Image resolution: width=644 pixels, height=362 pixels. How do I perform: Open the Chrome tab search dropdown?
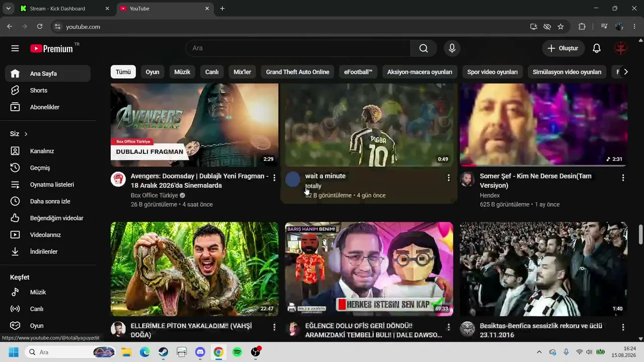[x=8, y=9]
